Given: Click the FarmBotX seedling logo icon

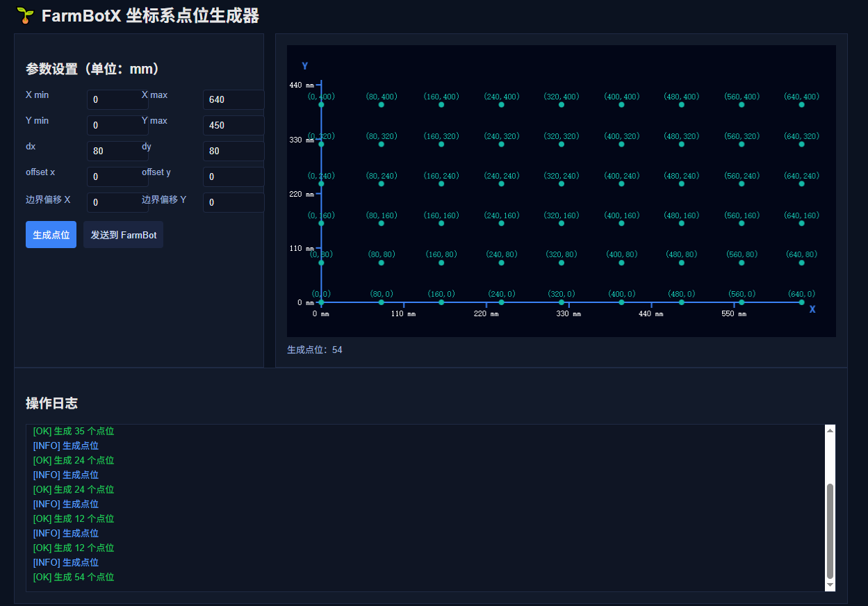Looking at the screenshot, I should 25,15.
